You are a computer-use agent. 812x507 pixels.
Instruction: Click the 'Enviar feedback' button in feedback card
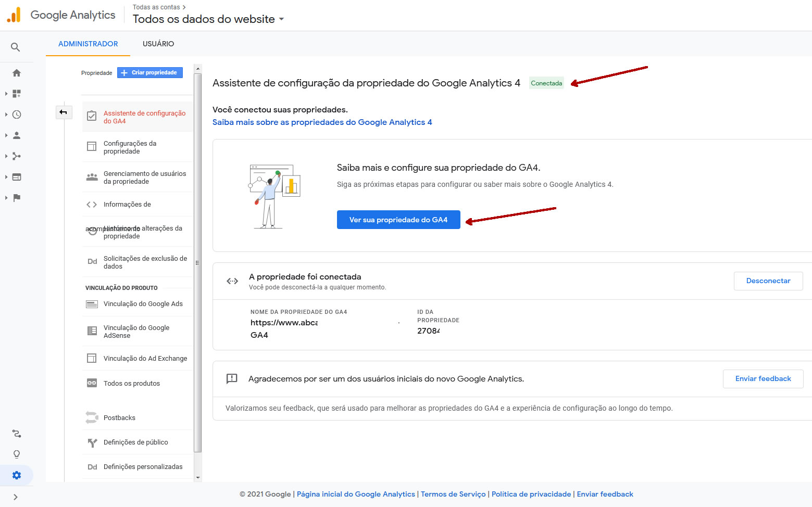pyautogui.click(x=763, y=379)
